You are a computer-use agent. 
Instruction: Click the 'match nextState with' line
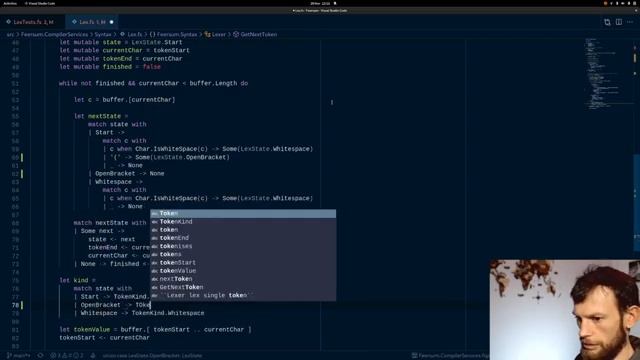[x=110, y=223]
